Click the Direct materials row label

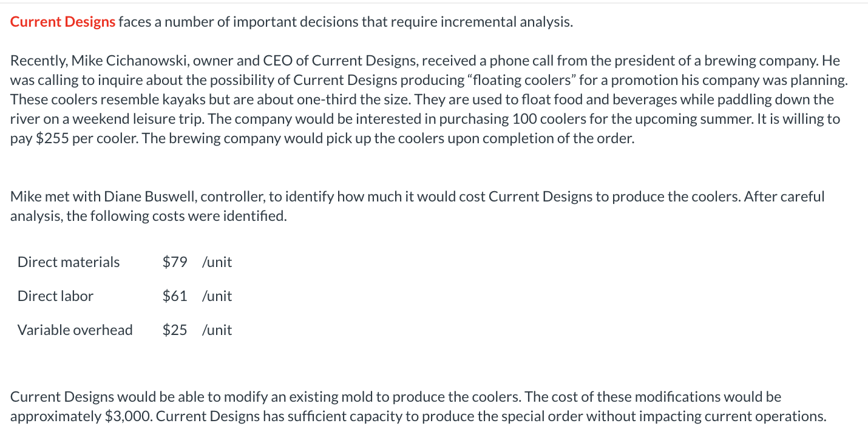[x=69, y=262]
